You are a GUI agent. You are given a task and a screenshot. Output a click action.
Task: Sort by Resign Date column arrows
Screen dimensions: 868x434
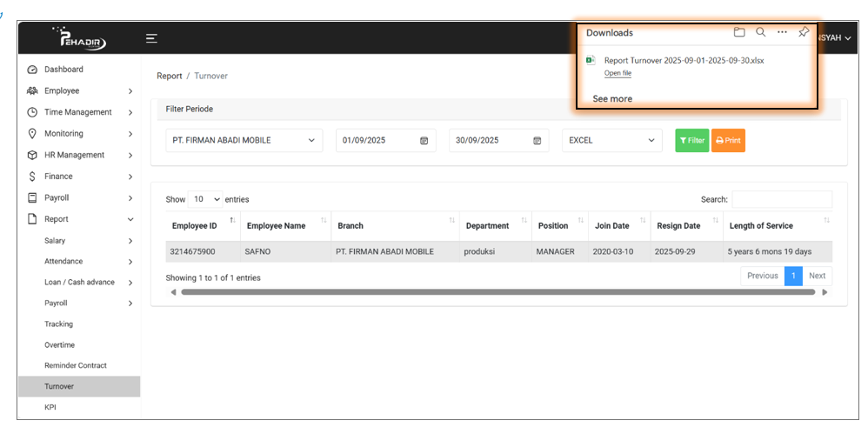pyautogui.click(x=715, y=220)
